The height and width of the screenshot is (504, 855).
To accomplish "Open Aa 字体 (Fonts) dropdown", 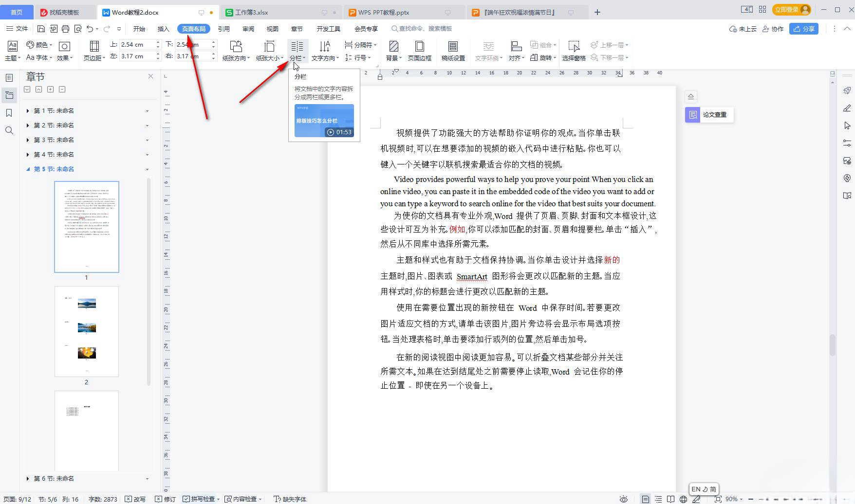I will point(39,57).
